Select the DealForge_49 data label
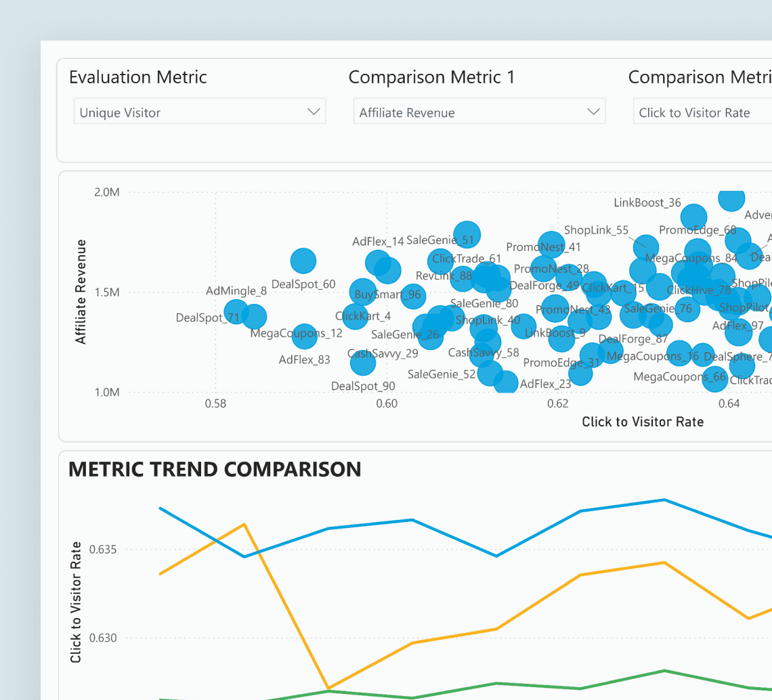 544,286
